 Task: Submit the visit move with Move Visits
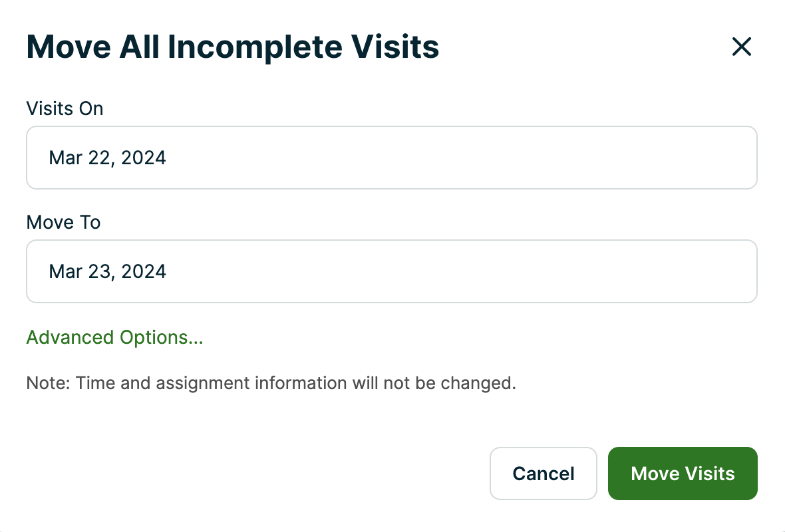click(683, 473)
